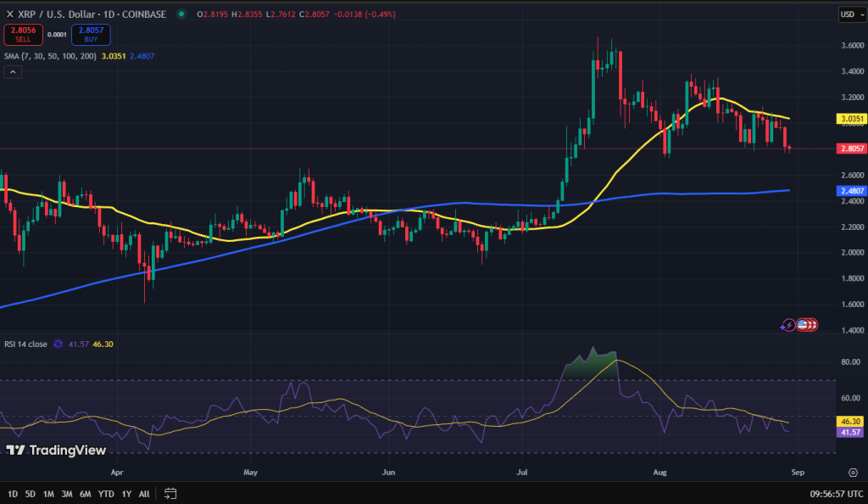Screen dimensions: 868x504
Task: Click the yellow 46.30 RSI axis label
Action: [x=849, y=422]
